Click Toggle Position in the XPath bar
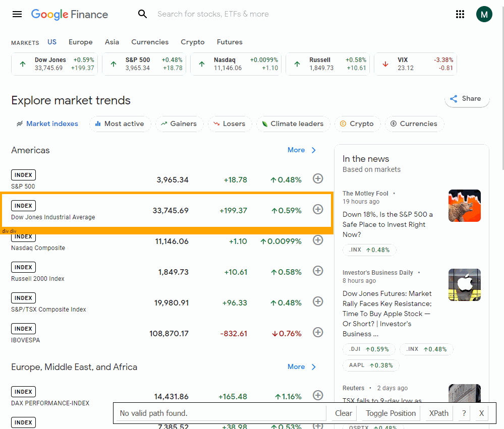 (x=391, y=413)
